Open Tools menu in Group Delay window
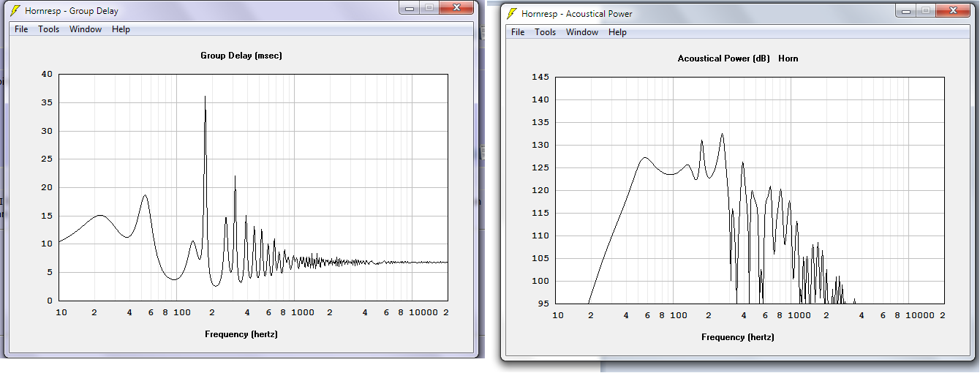Screen dimensions: 980x373 (49, 29)
